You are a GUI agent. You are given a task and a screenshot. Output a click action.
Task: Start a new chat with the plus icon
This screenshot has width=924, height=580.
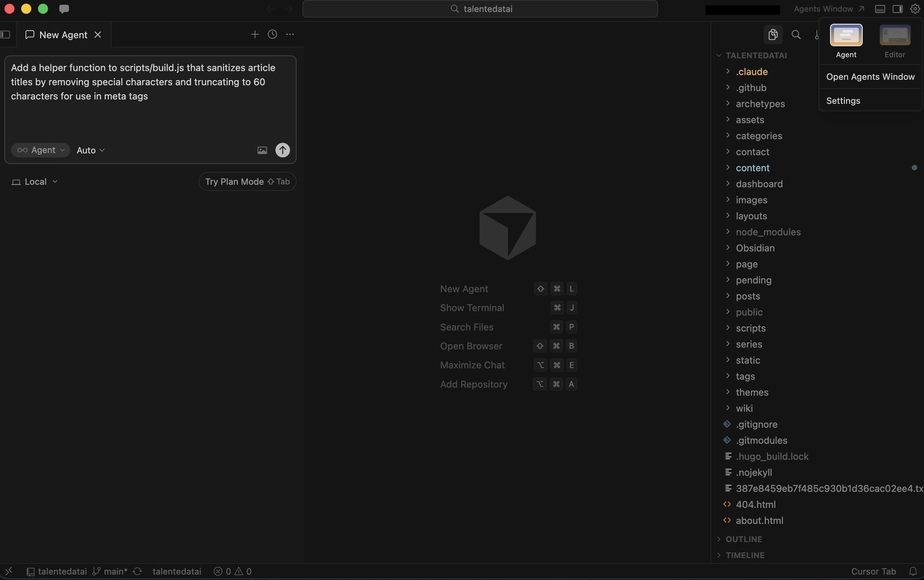[255, 34]
